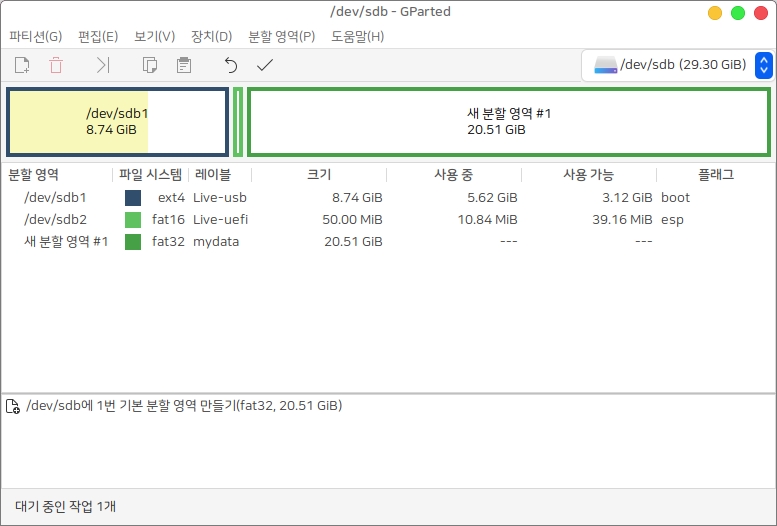This screenshot has width=777, height=526.
Task: Select the /dev/sdb1 row in partition list
Action: tap(55, 198)
